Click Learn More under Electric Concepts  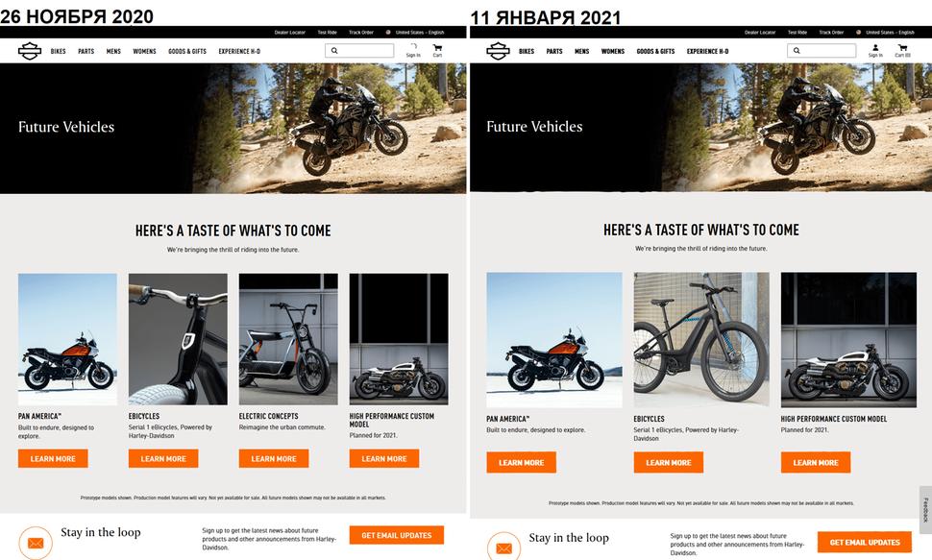pyautogui.click(x=274, y=458)
